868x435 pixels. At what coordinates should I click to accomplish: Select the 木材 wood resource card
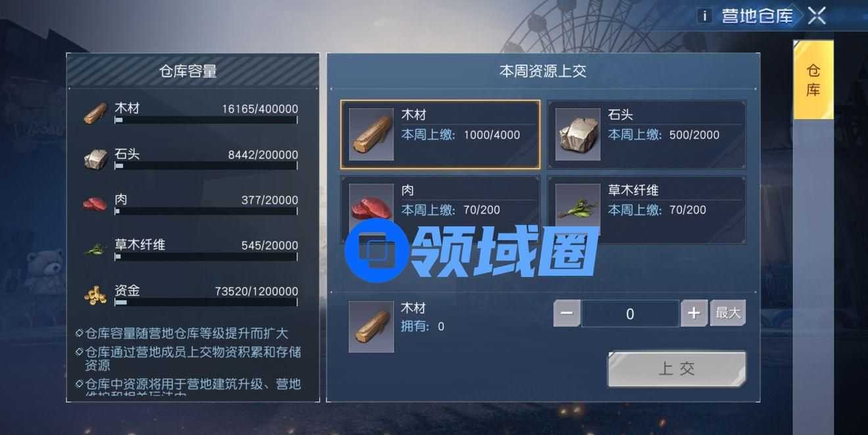click(441, 134)
